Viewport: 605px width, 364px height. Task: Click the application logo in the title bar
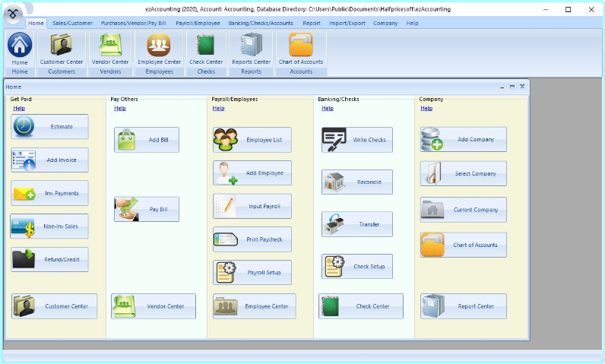(x=13, y=14)
